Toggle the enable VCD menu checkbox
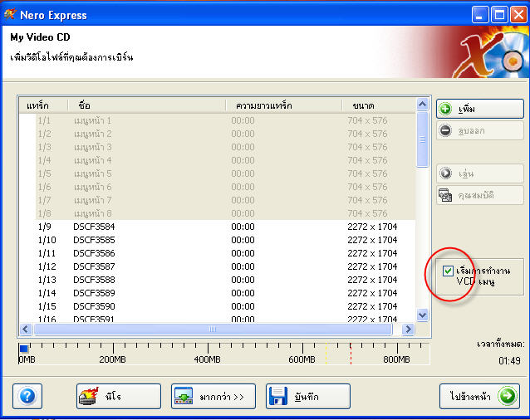The image size is (530, 420). (448, 271)
